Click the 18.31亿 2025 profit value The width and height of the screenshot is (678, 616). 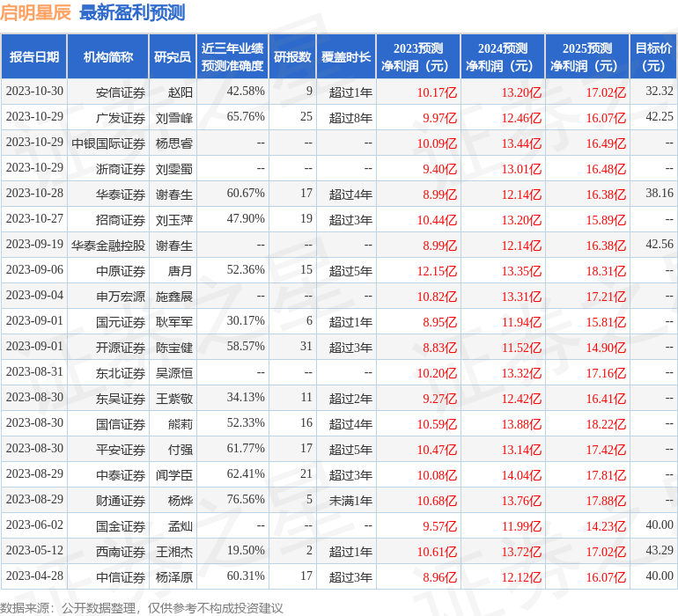pos(606,271)
